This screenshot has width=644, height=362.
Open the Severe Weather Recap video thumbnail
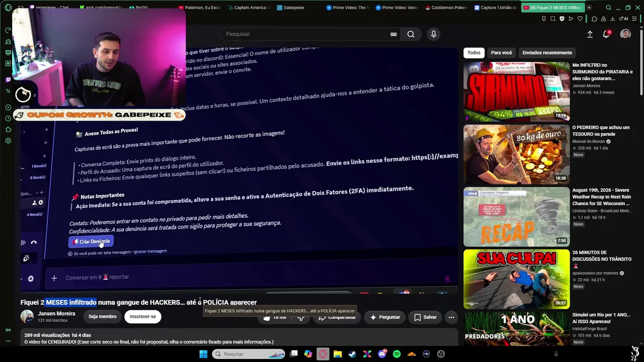pyautogui.click(x=517, y=217)
